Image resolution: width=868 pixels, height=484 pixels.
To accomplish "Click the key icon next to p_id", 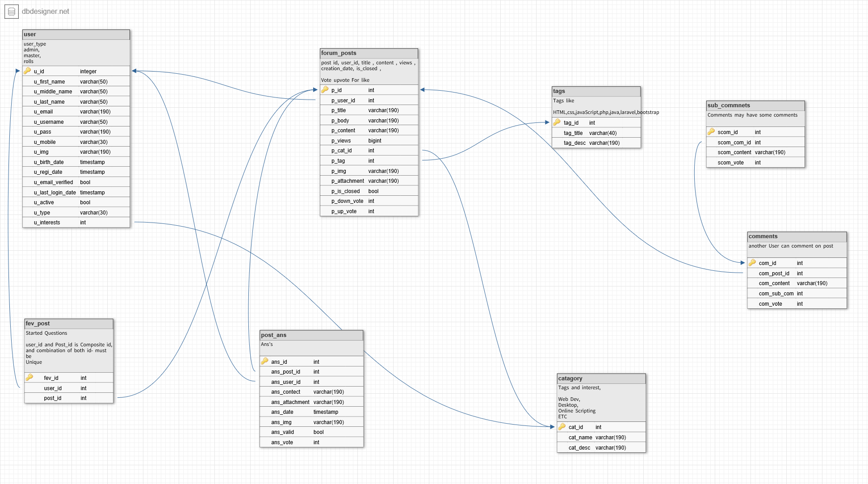I will click(x=325, y=90).
